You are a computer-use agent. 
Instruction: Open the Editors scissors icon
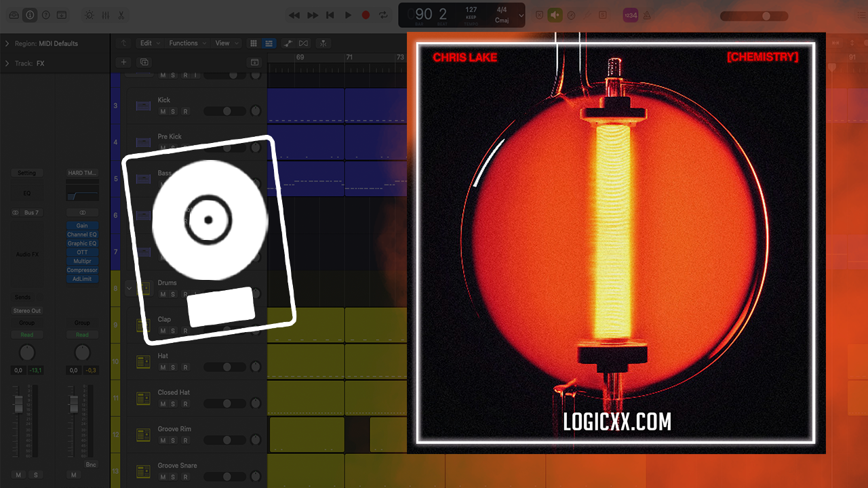click(121, 15)
